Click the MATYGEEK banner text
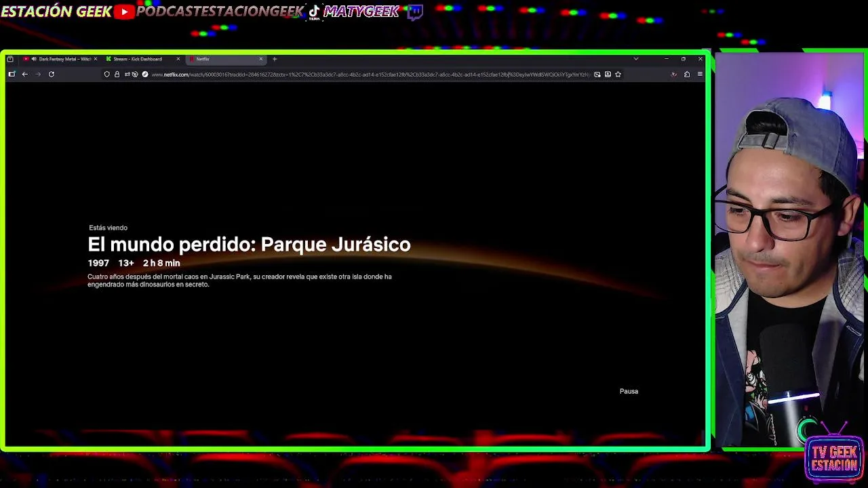 point(361,12)
